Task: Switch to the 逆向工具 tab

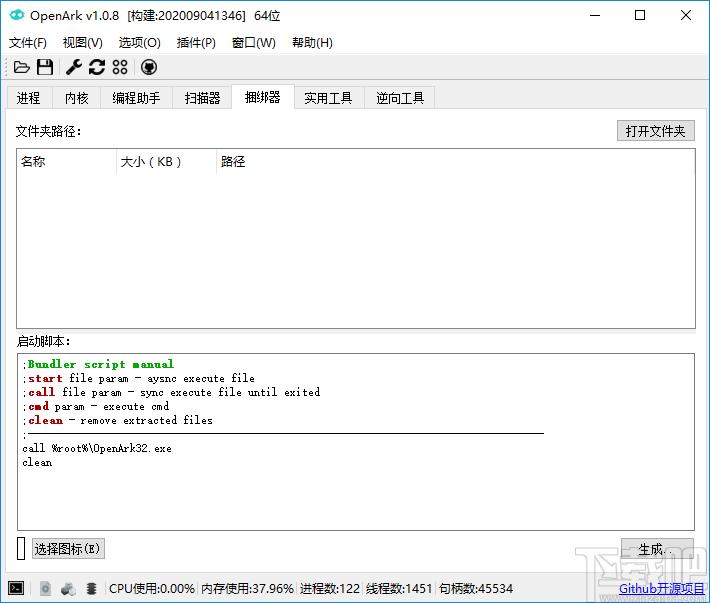Action: tap(400, 98)
